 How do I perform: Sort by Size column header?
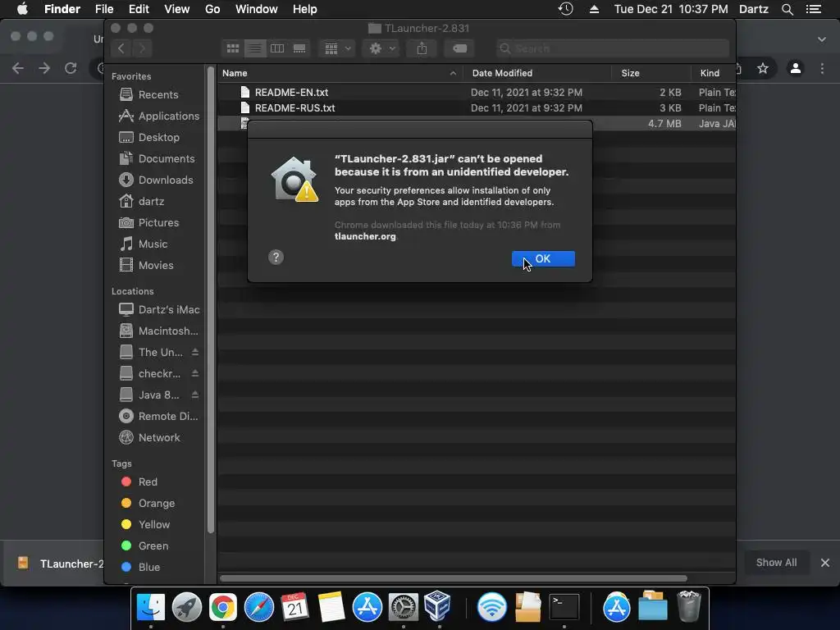(x=651, y=73)
